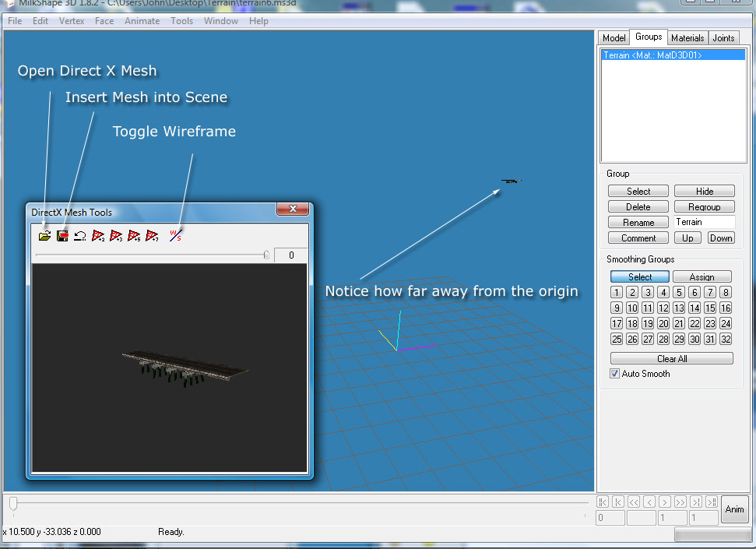Click the Insert Mesh into Scene icon
The image size is (756, 549).
[x=62, y=235]
